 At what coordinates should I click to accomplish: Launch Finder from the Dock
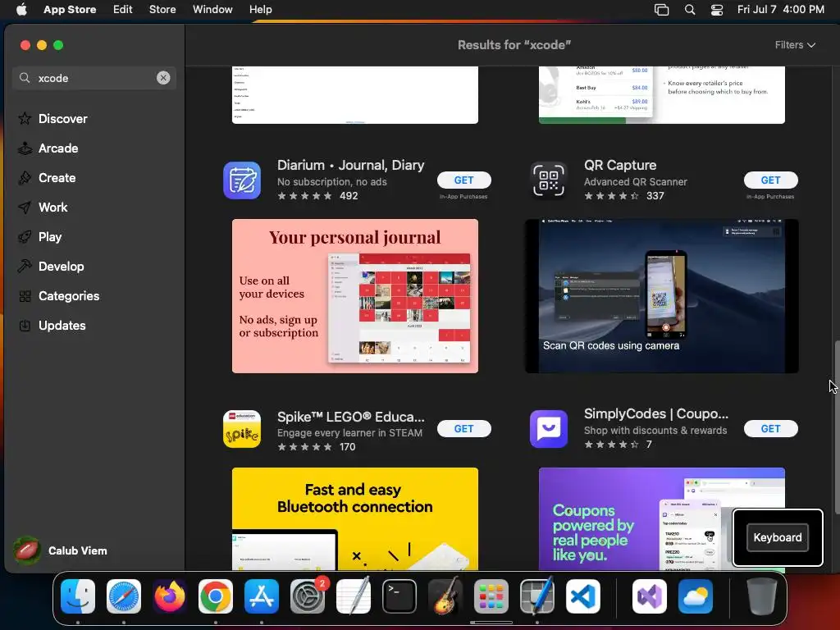coord(78,596)
